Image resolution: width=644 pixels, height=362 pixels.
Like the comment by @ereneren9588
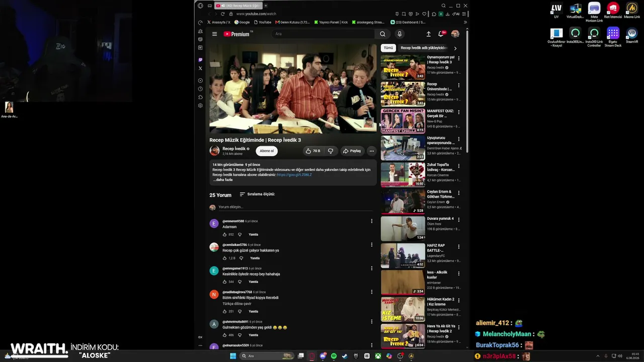[x=225, y=234]
